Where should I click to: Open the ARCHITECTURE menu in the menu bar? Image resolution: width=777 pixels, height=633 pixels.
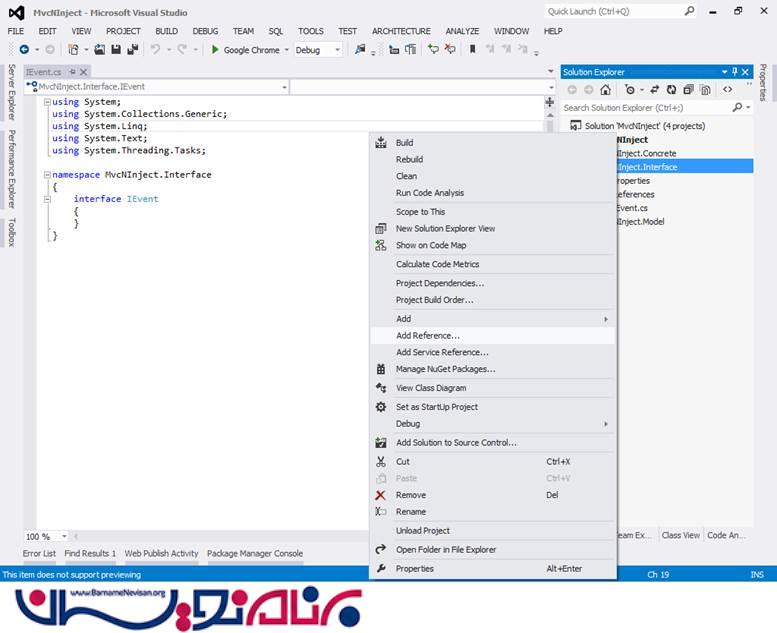[401, 31]
